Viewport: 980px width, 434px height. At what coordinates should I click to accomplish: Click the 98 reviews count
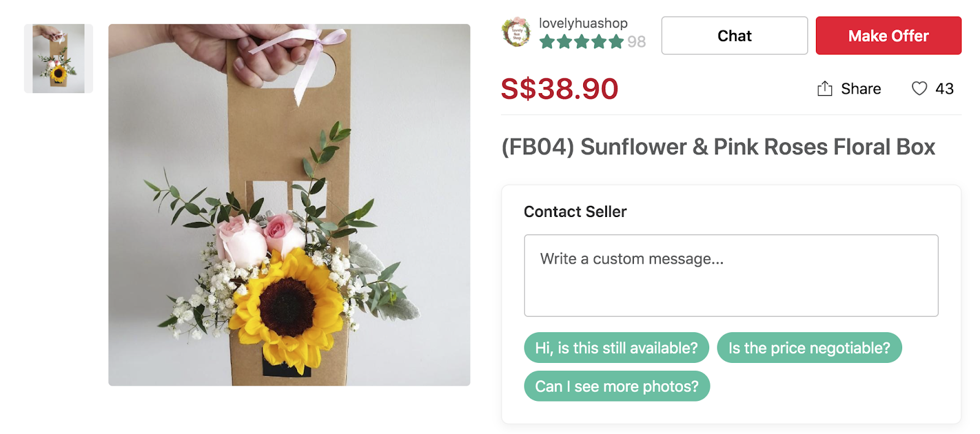click(636, 42)
